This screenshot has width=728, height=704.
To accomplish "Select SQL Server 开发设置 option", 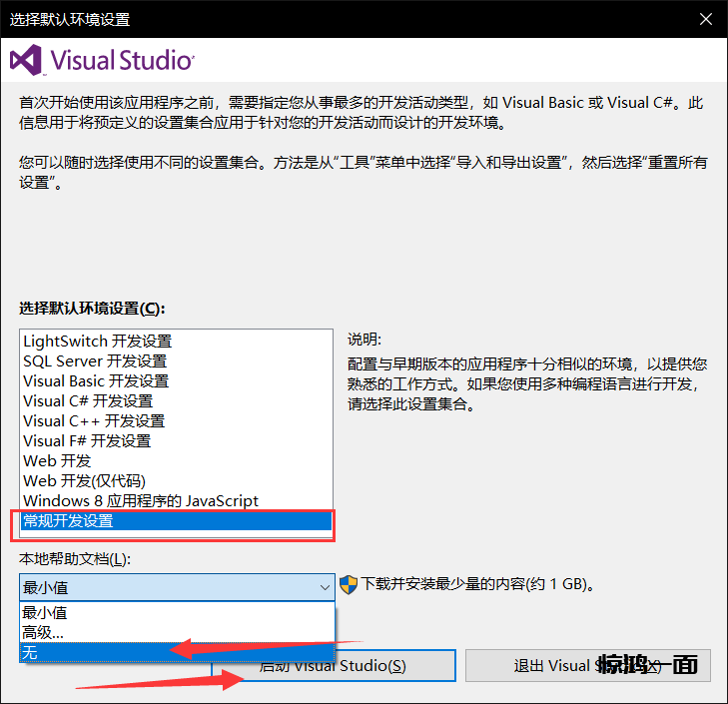I will (95, 361).
